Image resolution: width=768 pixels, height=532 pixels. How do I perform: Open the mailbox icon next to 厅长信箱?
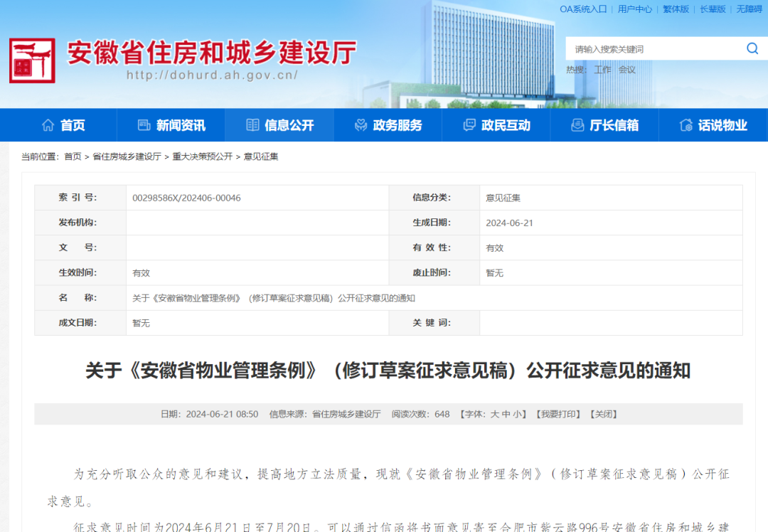pyautogui.click(x=576, y=125)
